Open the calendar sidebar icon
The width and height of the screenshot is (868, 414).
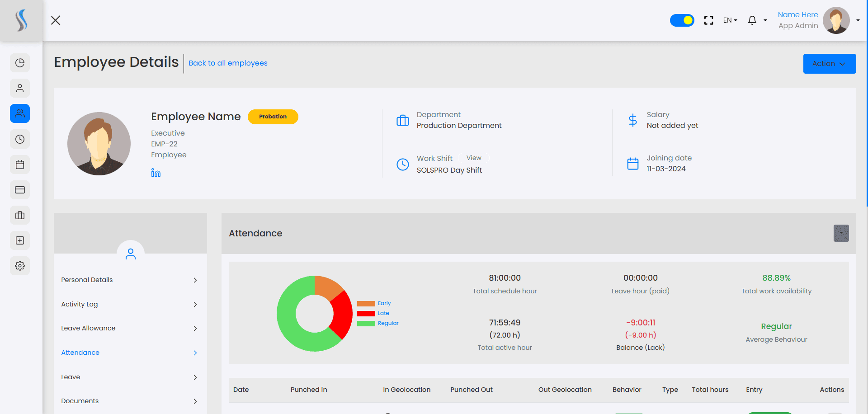point(20,165)
